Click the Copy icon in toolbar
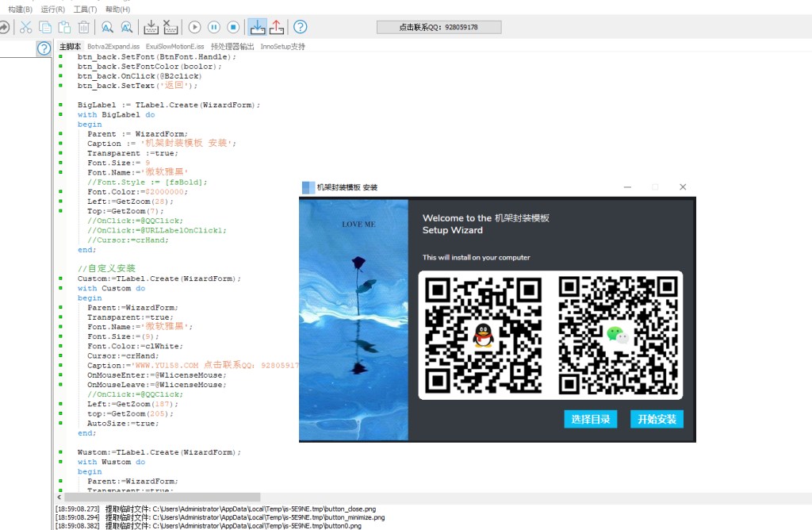This screenshot has height=530, width=812. coord(45,27)
